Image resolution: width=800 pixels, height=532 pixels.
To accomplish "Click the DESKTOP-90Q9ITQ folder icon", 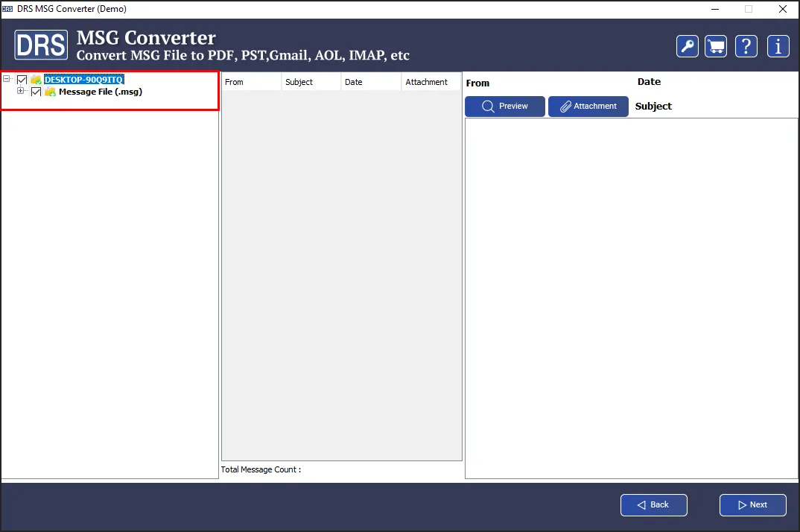I will pyautogui.click(x=36, y=80).
